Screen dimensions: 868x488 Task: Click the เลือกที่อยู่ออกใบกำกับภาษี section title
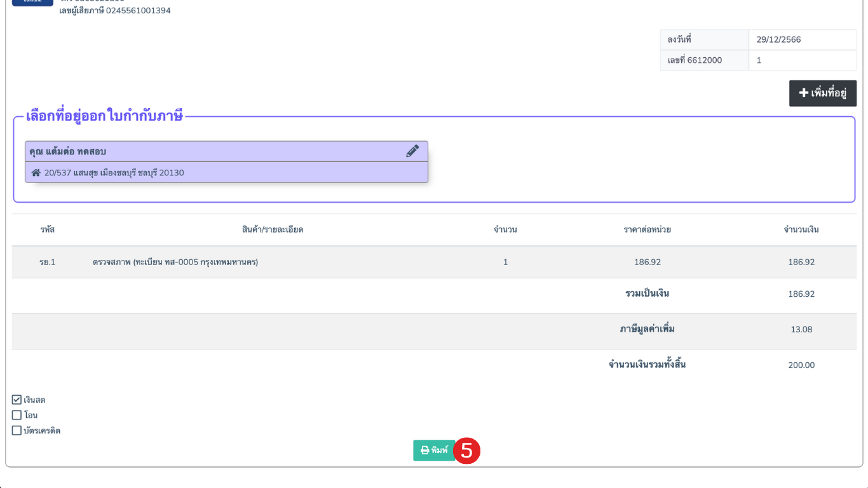104,116
